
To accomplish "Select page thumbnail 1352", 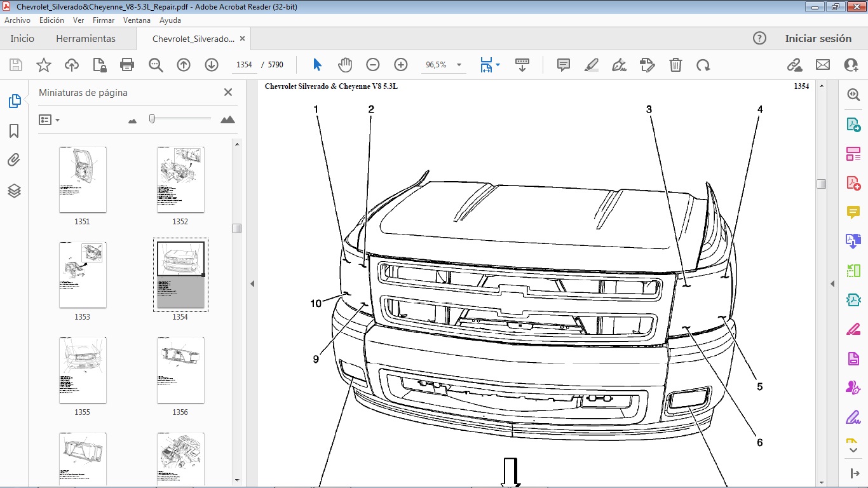I will [x=180, y=179].
